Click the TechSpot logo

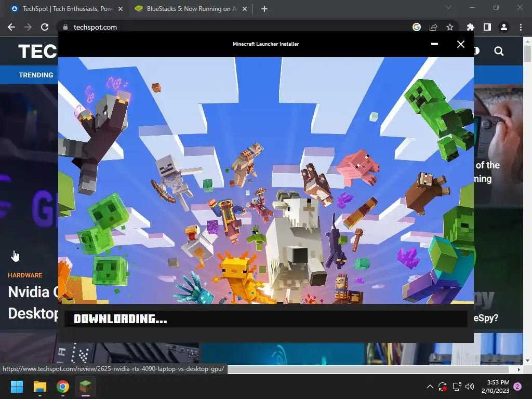tap(37, 51)
